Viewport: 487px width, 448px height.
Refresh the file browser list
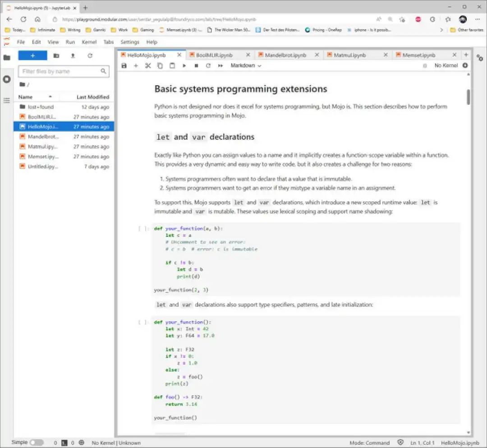[90, 55]
